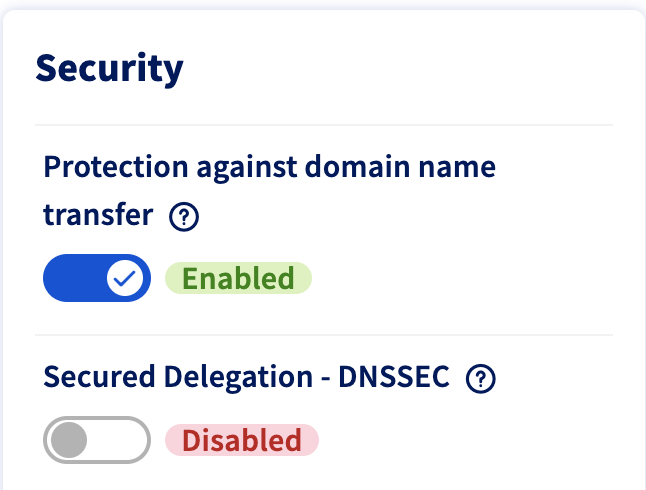Click the words 'Secured Delegation' in the label
Screen dimensions: 646x490
[x=156, y=378]
